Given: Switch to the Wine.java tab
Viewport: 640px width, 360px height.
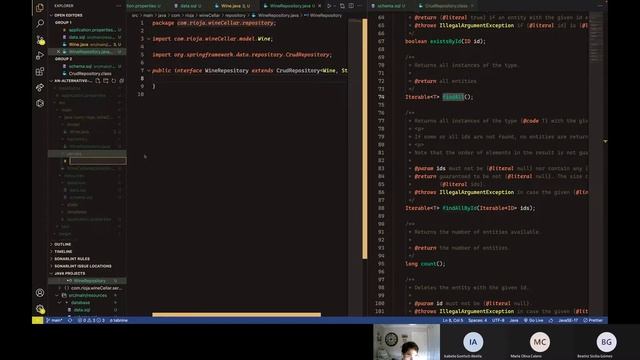Looking at the screenshot, I should coord(233,6).
